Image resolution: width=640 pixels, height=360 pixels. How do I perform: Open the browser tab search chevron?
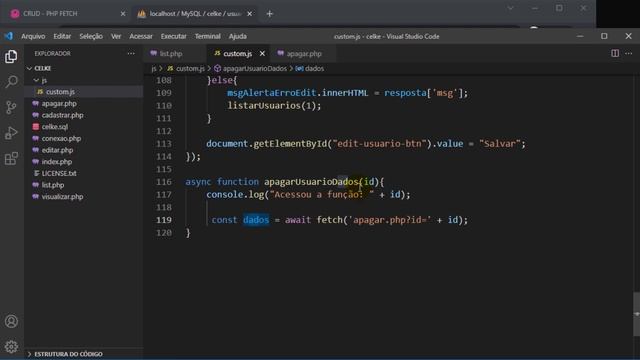point(510,8)
